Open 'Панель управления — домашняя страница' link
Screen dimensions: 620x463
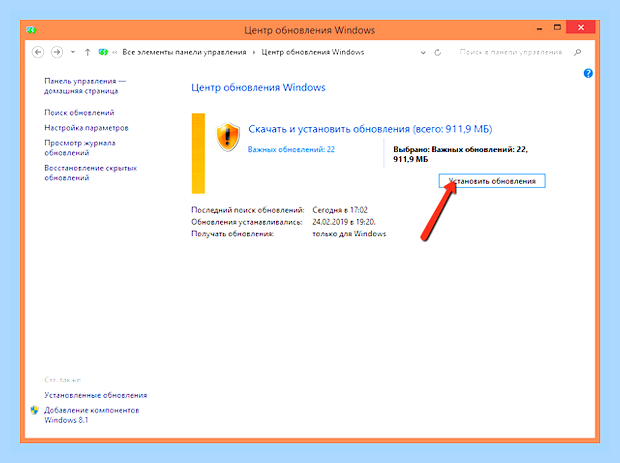coord(85,86)
